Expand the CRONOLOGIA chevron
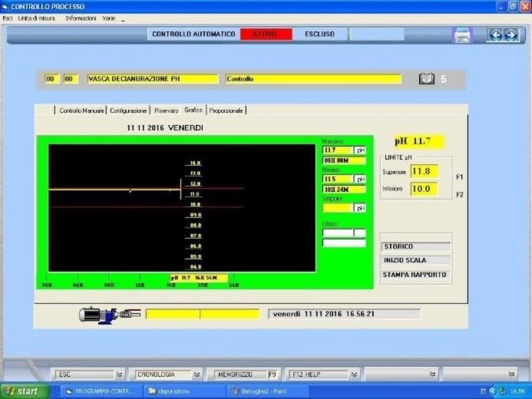Screen dimensions: 532x399 click(197, 375)
